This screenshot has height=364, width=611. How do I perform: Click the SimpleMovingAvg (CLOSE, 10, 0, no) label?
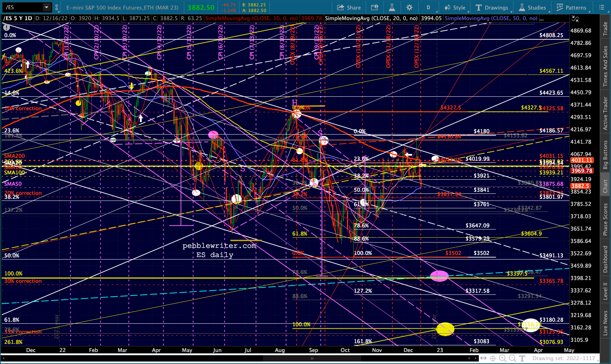pyautogui.click(x=252, y=18)
